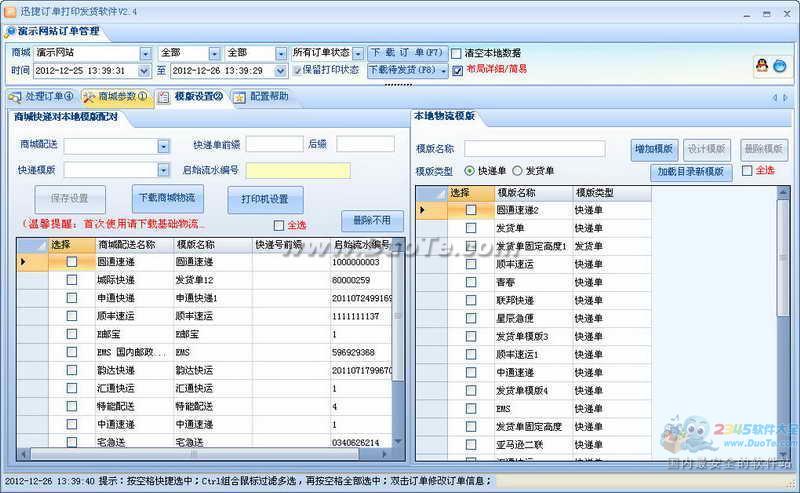
Task: Focus the yellow 启始流水编号 field
Action: pos(298,170)
